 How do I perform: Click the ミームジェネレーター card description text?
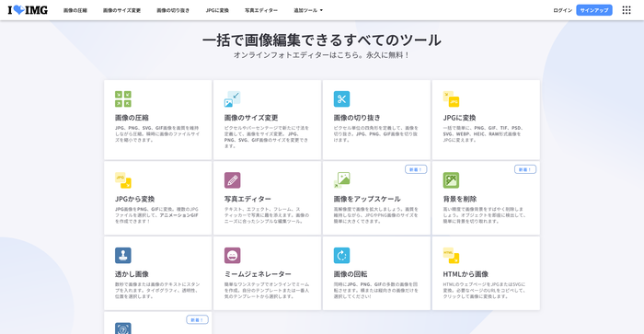[x=267, y=291]
